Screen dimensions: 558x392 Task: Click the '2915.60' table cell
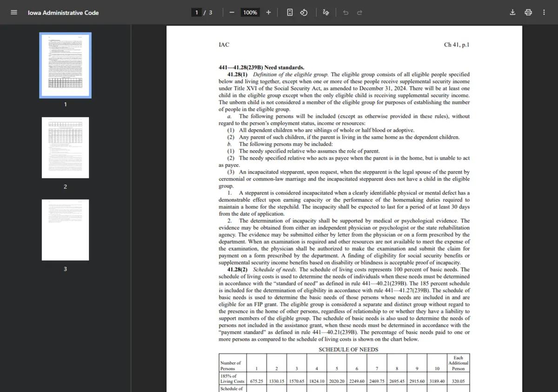(x=417, y=381)
